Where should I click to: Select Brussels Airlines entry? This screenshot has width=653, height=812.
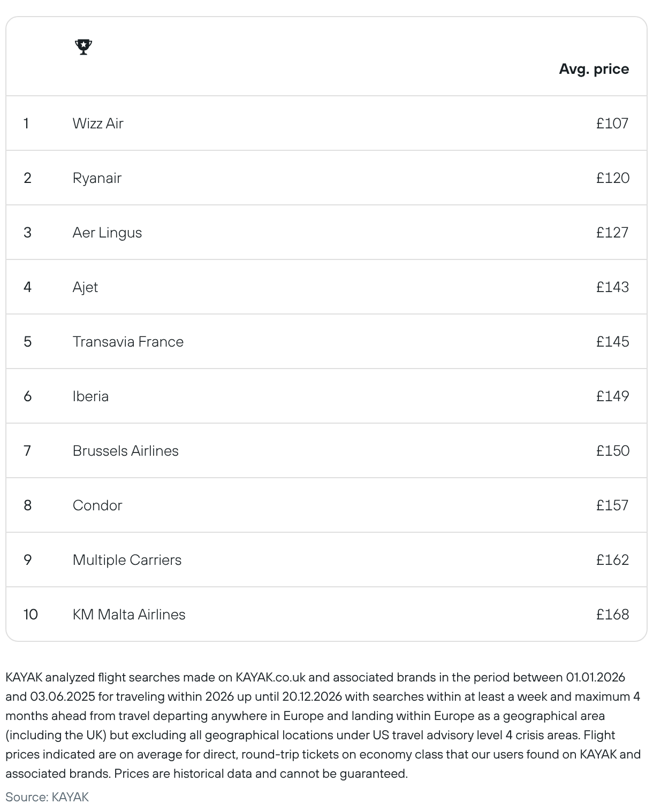pyautogui.click(x=125, y=451)
